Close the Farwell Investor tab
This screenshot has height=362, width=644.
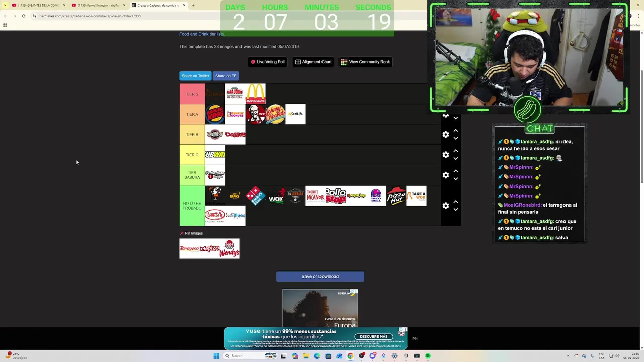tap(124, 5)
